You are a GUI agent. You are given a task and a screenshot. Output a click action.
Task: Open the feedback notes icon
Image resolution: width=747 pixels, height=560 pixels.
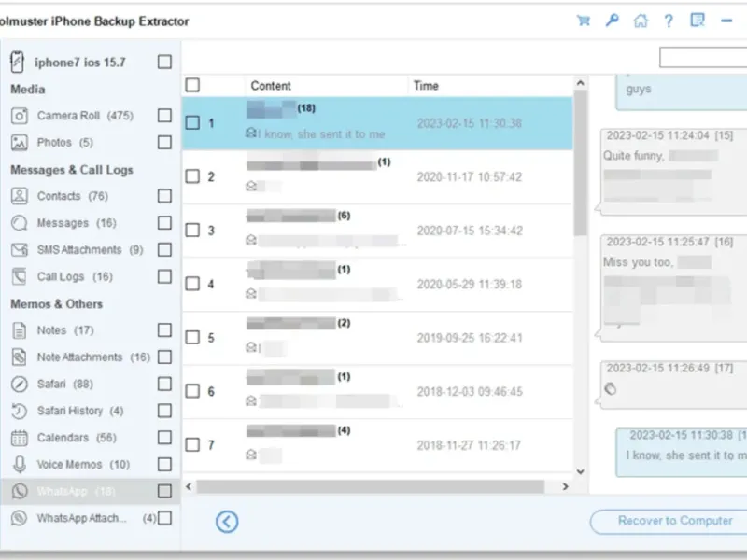tap(698, 21)
